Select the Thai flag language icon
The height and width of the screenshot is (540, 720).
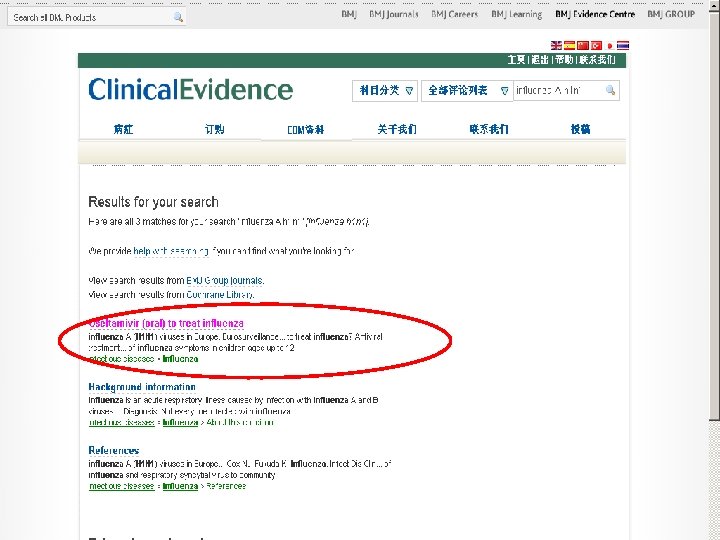623,45
